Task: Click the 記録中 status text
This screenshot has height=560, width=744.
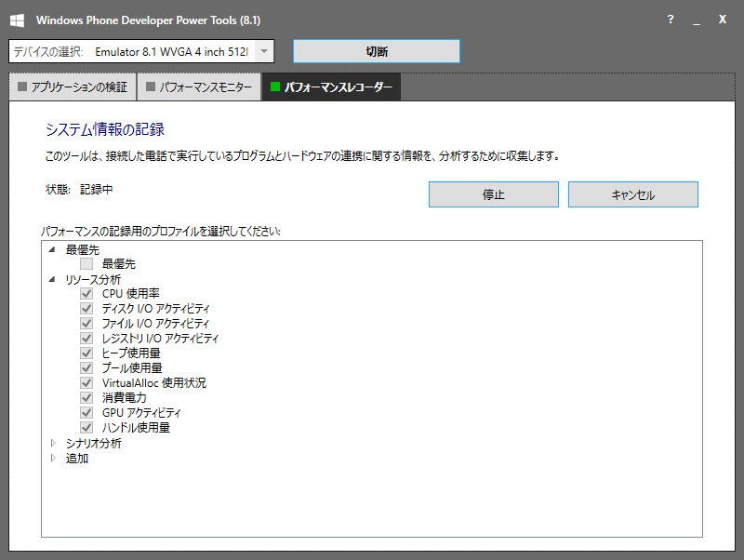Action: [97, 190]
